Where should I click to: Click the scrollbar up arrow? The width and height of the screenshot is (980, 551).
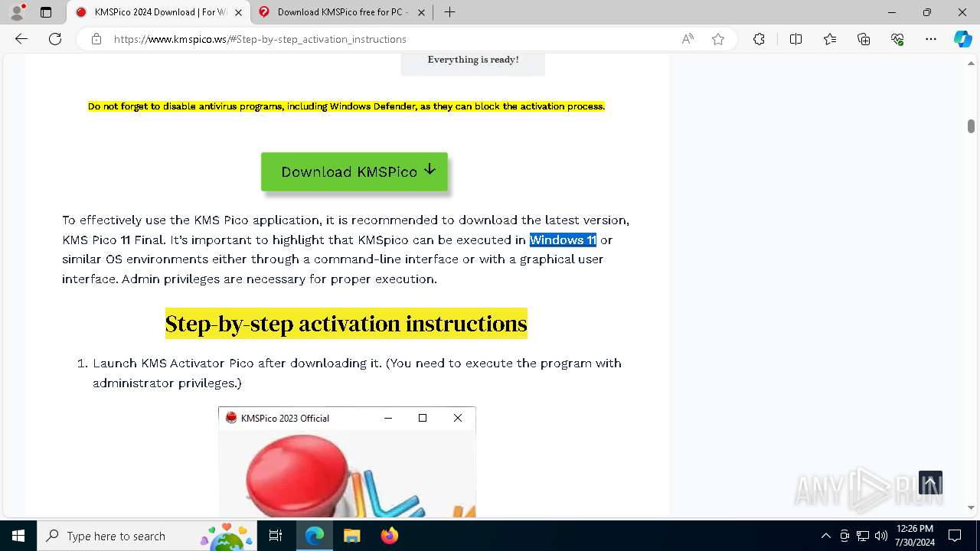971,63
